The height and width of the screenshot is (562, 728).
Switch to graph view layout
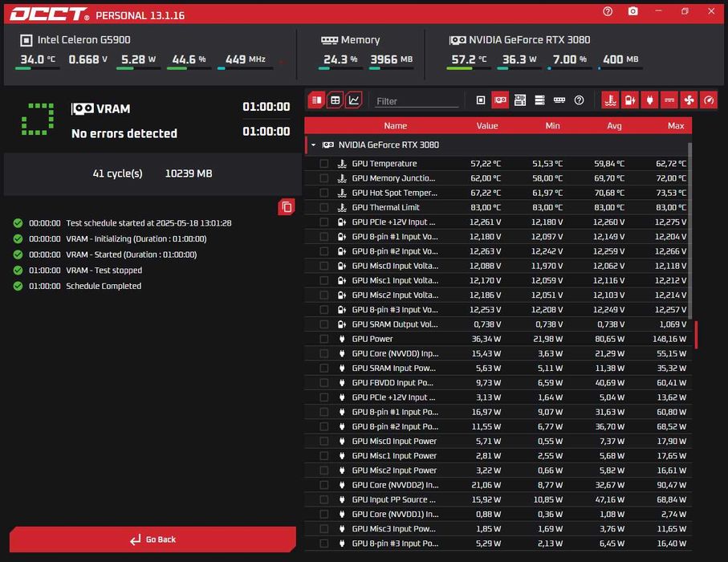(354, 100)
